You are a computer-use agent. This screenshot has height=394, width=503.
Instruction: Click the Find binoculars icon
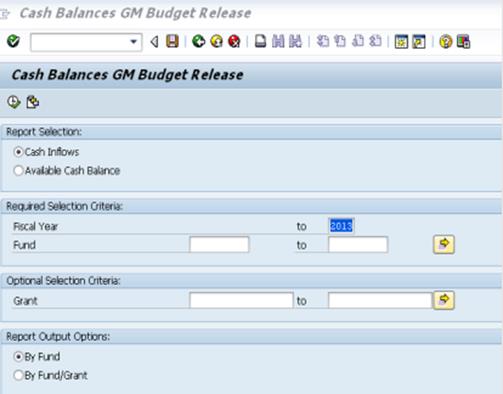[278, 42]
